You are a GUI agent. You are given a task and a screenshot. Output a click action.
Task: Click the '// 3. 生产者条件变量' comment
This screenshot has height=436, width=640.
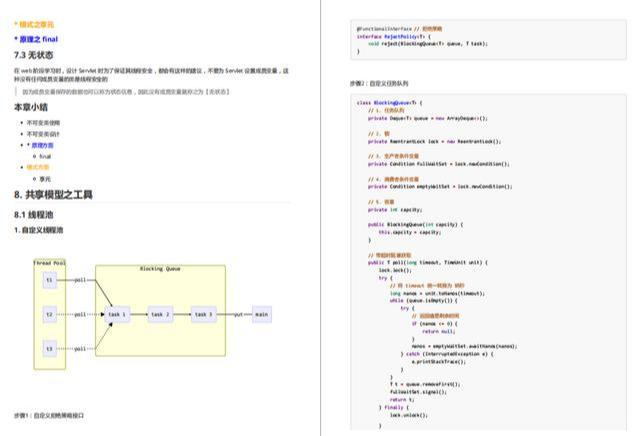[393, 156]
